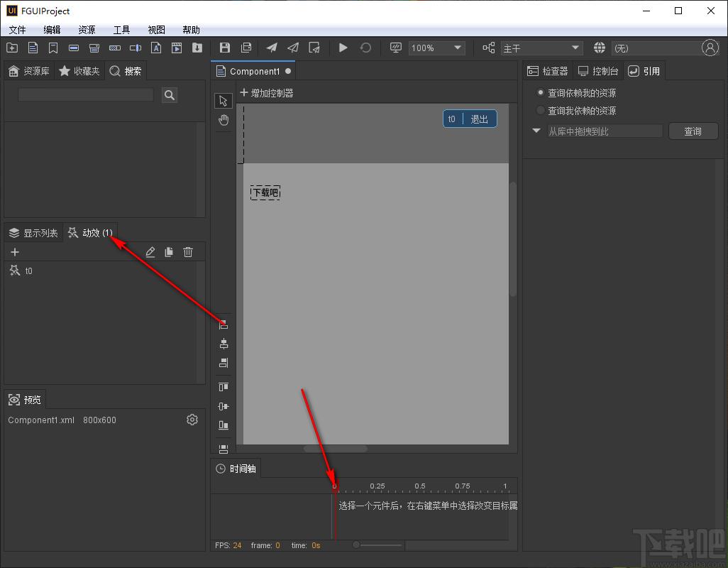Click the 时间轴 timeline tab
The height and width of the screenshot is (568, 728).
coord(236,469)
